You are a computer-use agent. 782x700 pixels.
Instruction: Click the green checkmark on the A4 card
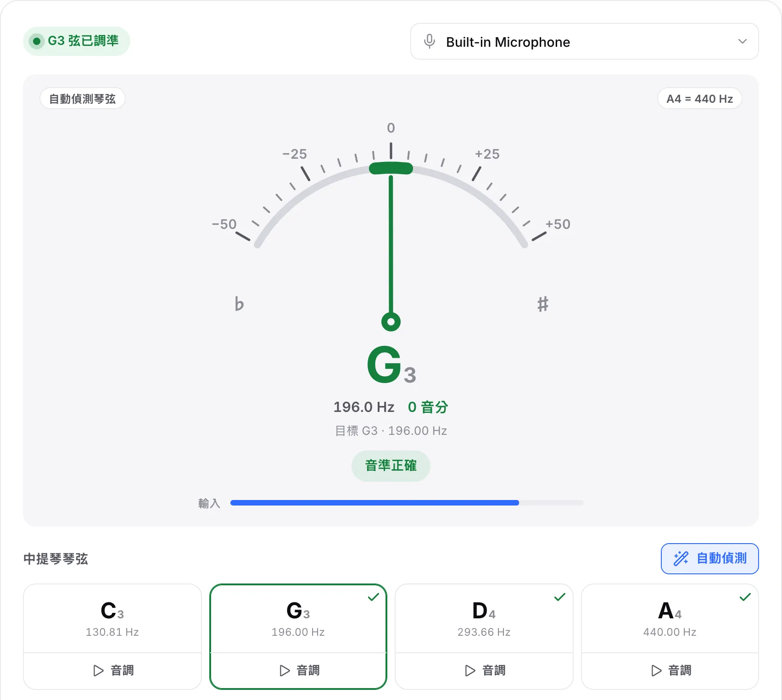(745, 597)
